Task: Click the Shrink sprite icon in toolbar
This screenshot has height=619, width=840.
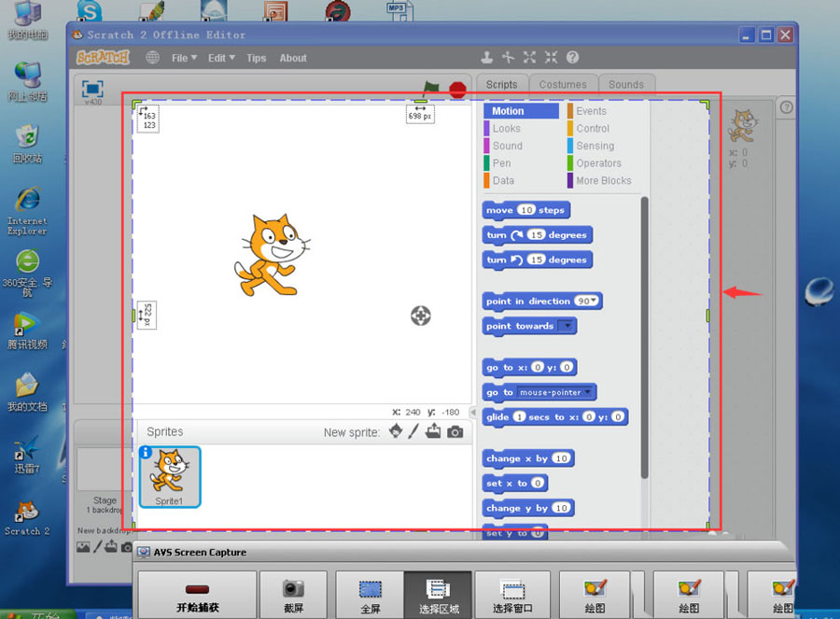Action: click(551, 57)
